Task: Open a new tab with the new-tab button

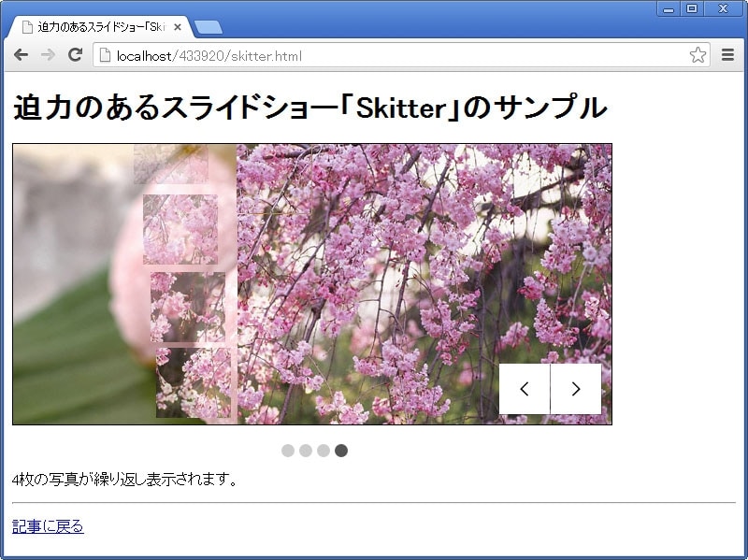Action: (x=209, y=27)
